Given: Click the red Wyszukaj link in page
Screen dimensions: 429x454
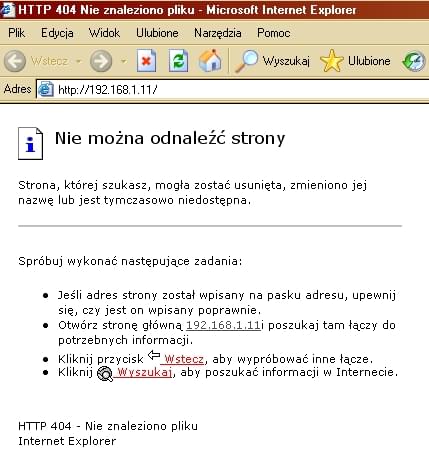Looking at the screenshot, I should 144,372.
